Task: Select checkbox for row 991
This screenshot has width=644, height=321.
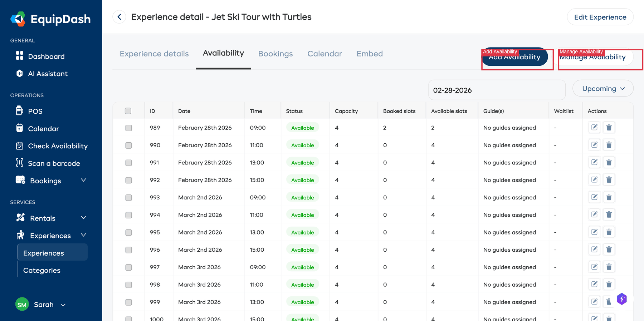Action: pos(128,163)
